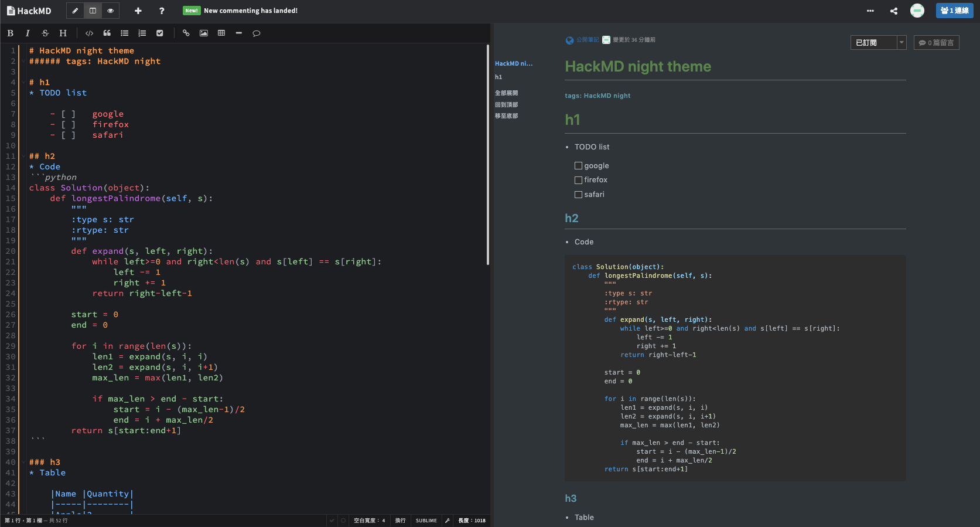Toggle the circle indicator in status bar

pos(343,521)
